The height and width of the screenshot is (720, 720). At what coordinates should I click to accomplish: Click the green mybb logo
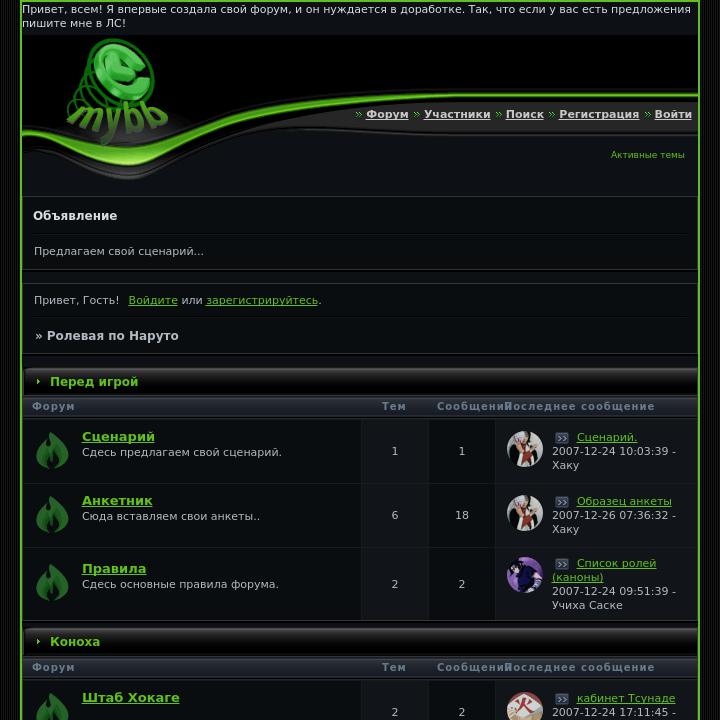pyautogui.click(x=117, y=90)
